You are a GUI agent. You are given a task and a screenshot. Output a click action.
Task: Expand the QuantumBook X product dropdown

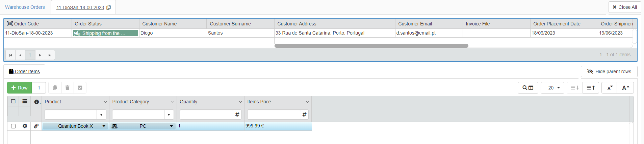tap(104, 126)
